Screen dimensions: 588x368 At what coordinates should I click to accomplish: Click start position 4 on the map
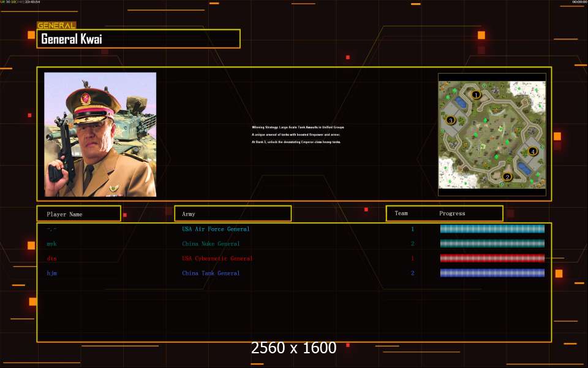click(x=532, y=151)
